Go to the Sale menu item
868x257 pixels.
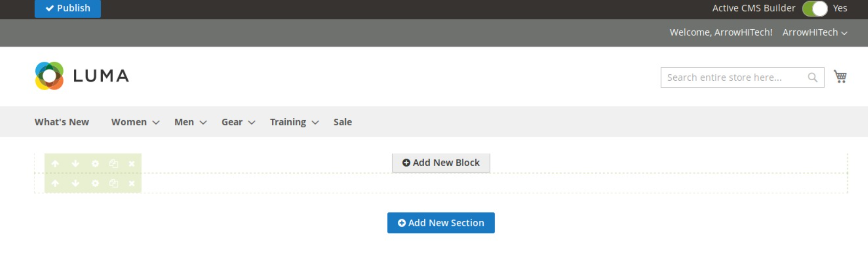pos(342,122)
